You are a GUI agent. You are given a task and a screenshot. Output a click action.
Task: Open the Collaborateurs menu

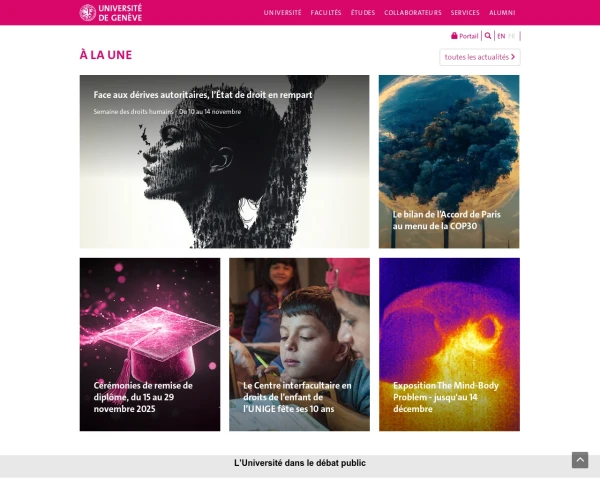pyautogui.click(x=413, y=13)
